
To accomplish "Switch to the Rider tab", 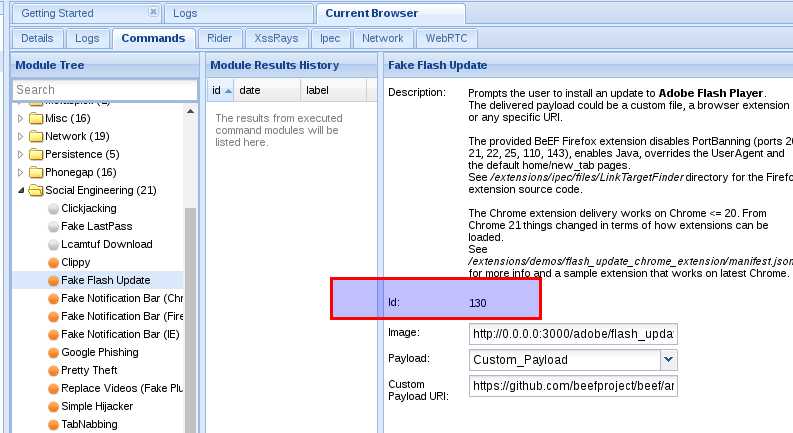I will 219,38.
